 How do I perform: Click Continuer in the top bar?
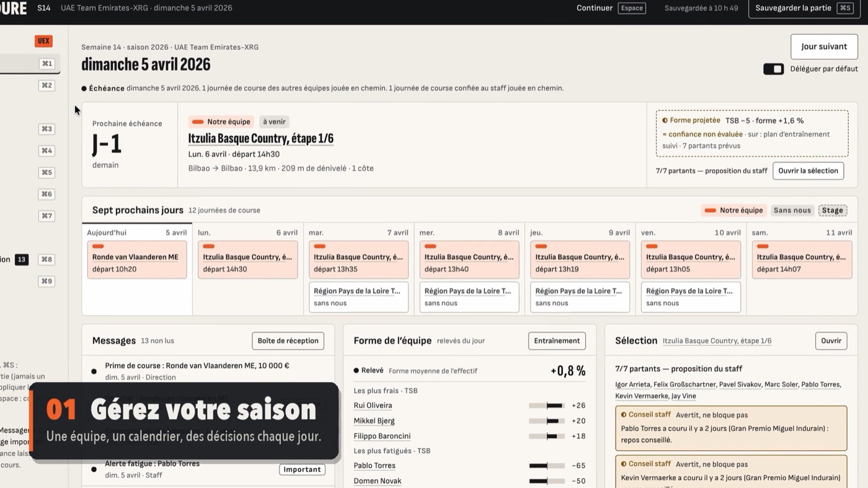(595, 8)
